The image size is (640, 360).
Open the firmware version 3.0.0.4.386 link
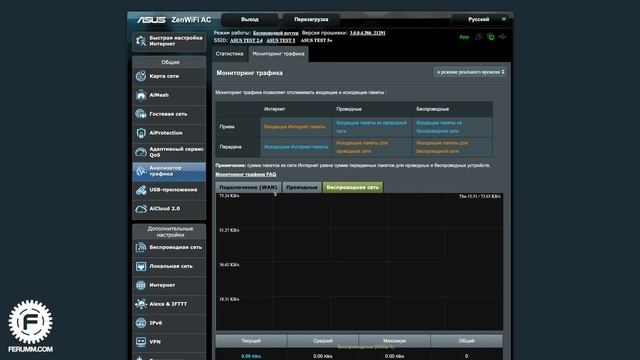point(367,33)
